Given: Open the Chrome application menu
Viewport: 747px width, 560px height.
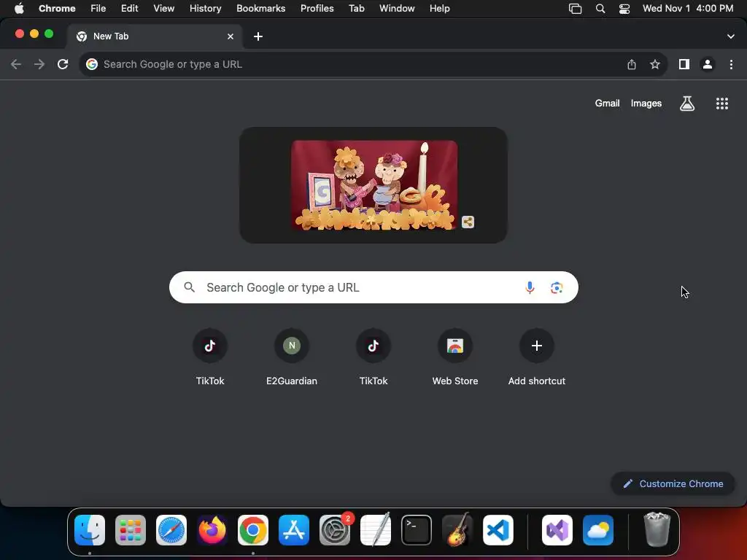Looking at the screenshot, I should [57, 8].
